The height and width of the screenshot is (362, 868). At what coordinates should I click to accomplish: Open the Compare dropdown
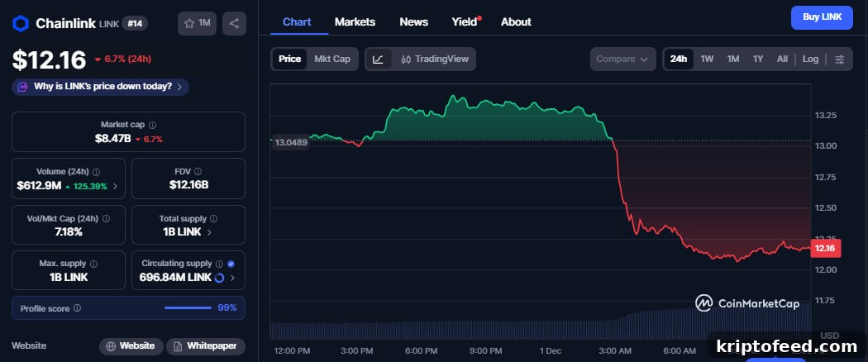coord(622,60)
